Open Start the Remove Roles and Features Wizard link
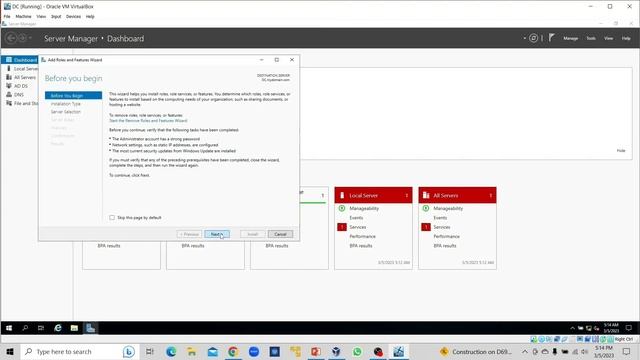The image size is (640, 360). pyautogui.click(x=148, y=120)
